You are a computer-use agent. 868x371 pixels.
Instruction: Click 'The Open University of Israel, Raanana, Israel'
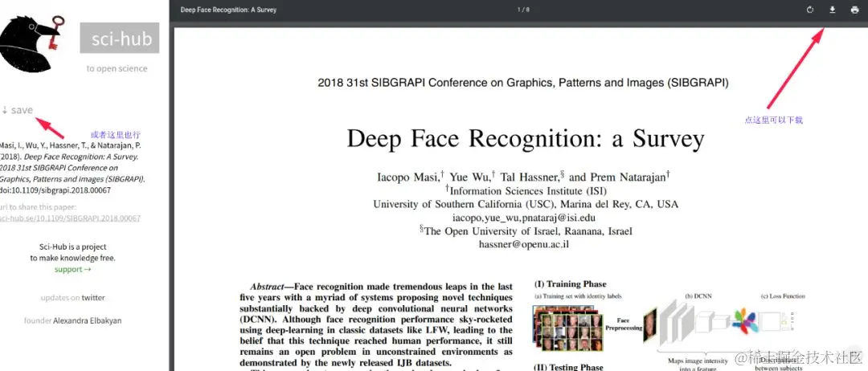click(526, 231)
